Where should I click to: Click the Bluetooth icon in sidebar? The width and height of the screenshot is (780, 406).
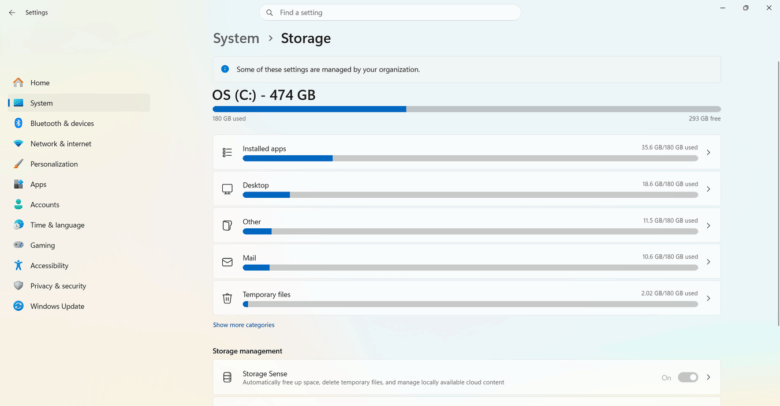click(18, 123)
